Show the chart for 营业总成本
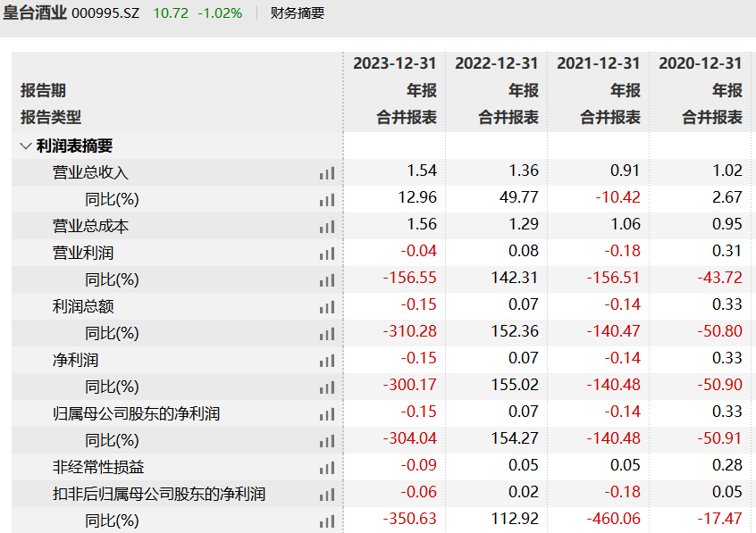 click(x=327, y=227)
